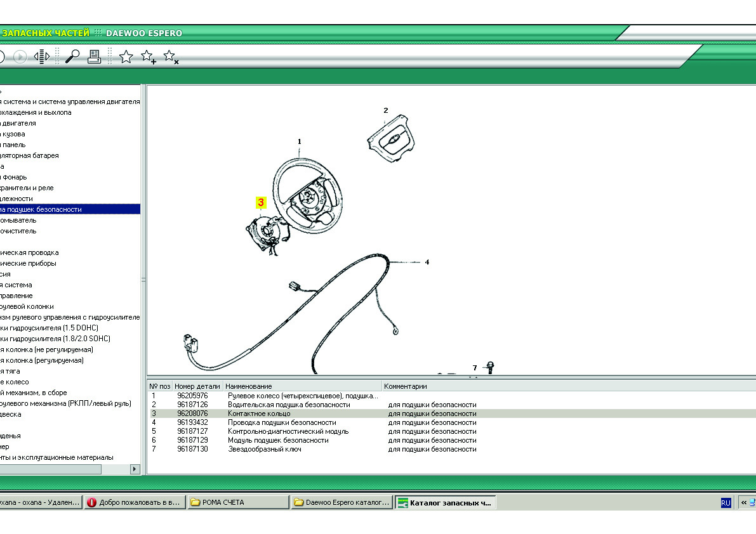The image size is (756, 534).
Task: Click the remove favorite star-x icon
Action: click(x=171, y=57)
